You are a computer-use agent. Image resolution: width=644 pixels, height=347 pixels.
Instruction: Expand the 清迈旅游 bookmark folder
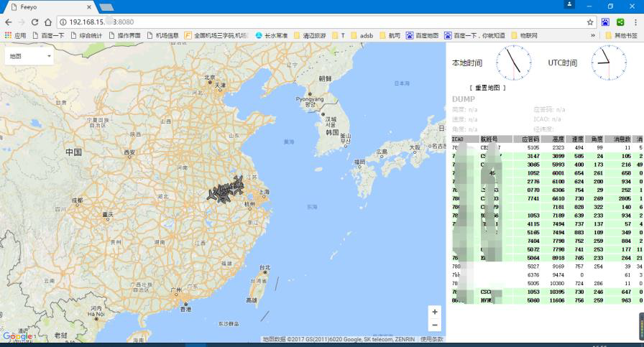[x=310, y=36]
